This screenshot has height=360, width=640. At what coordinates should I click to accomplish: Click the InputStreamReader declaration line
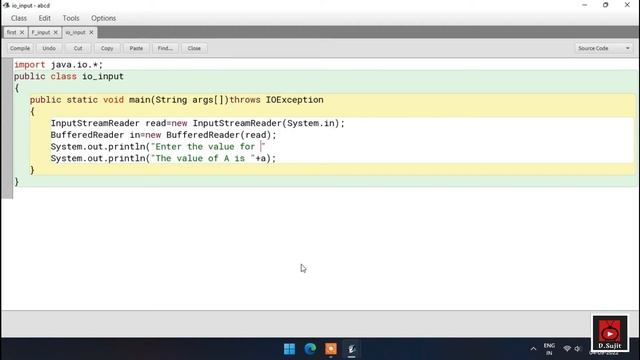198,123
